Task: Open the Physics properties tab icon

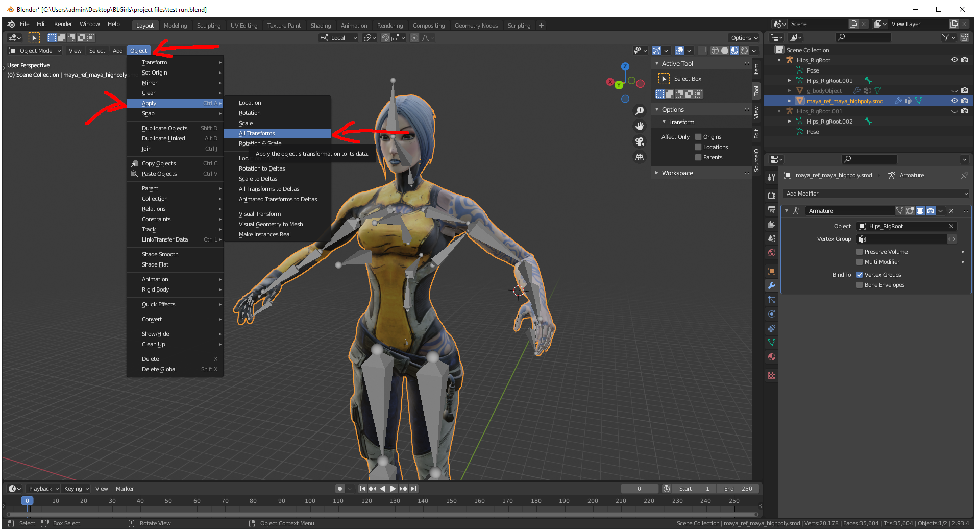Action: coord(772,314)
